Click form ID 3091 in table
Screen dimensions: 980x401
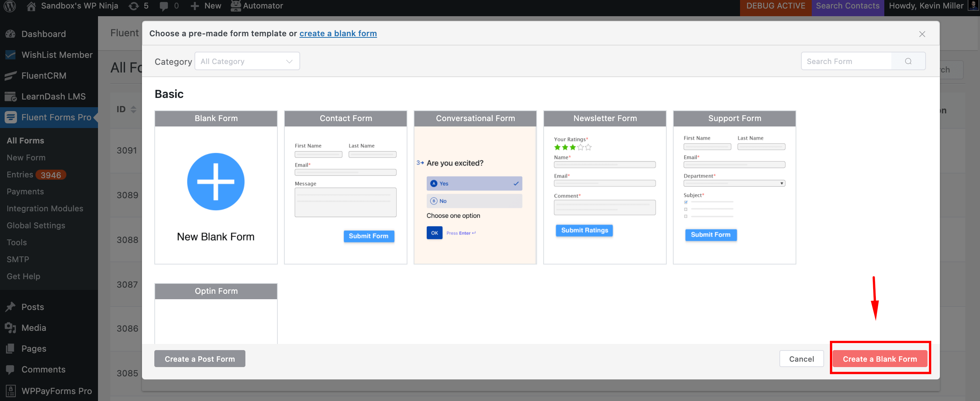(x=127, y=151)
